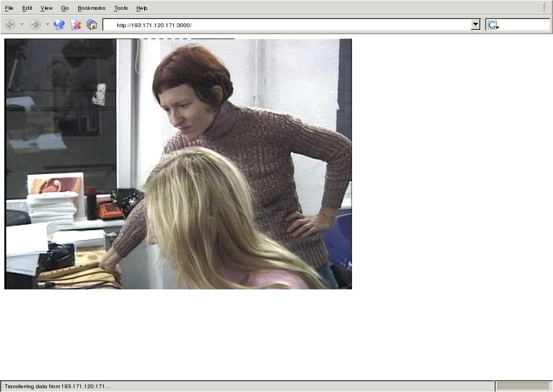
Task: Click the page loading progress bar
Action: click(523, 387)
